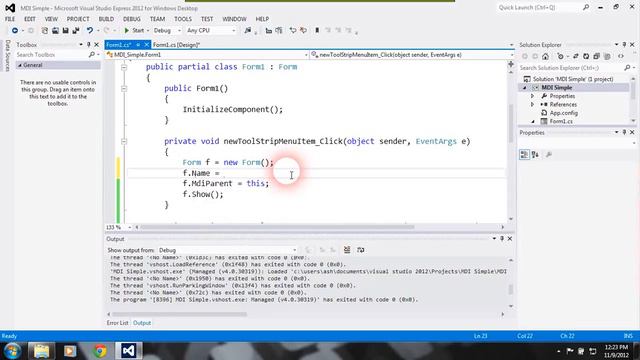The height and width of the screenshot is (360, 640).
Task: Click the Pending Changes Filter clock icon
Action: click(560, 56)
